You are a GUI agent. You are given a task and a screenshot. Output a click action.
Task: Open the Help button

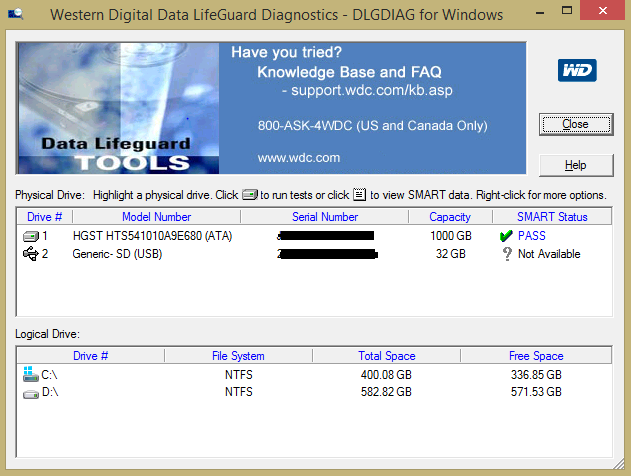point(576,165)
